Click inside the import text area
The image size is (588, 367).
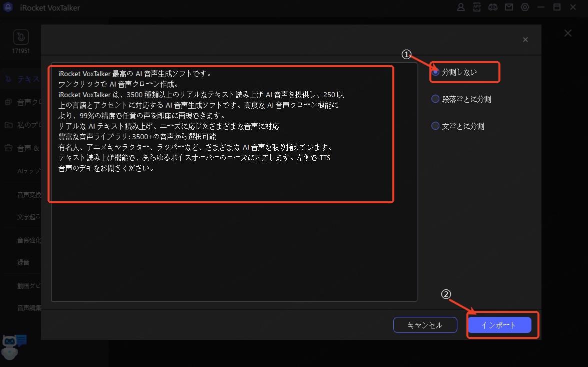[x=234, y=182]
